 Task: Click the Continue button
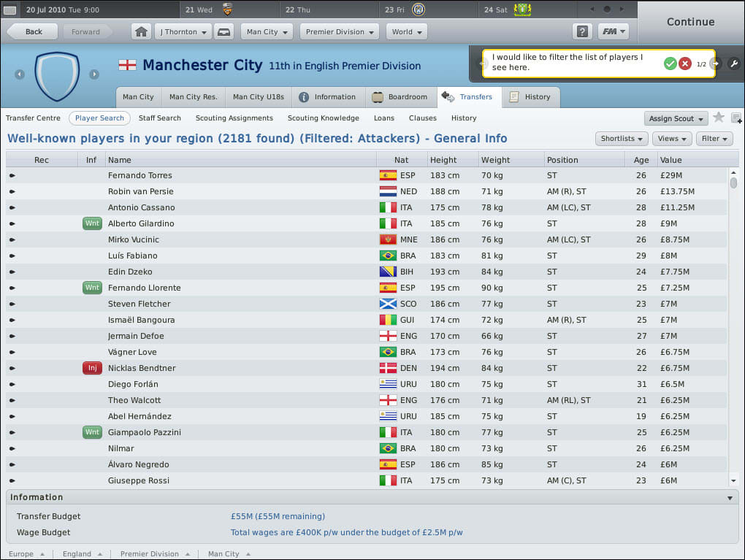click(x=690, y=22)
